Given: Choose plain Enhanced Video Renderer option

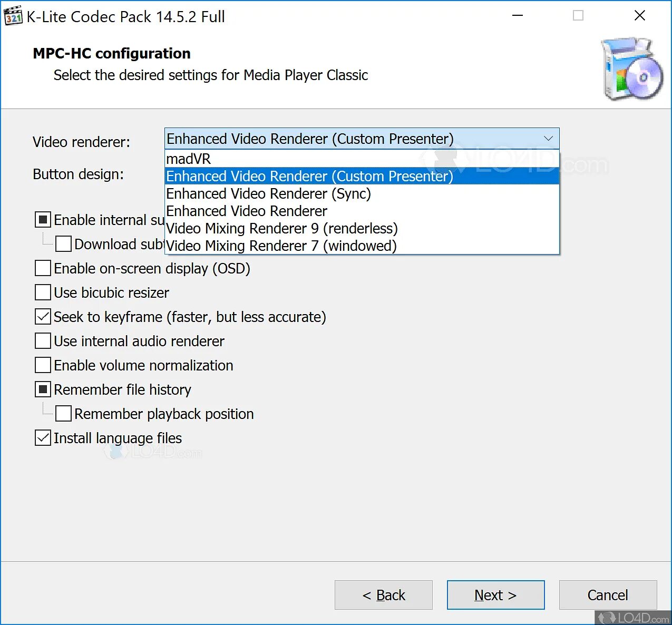Looking at the screenshot, I should 362,211.
